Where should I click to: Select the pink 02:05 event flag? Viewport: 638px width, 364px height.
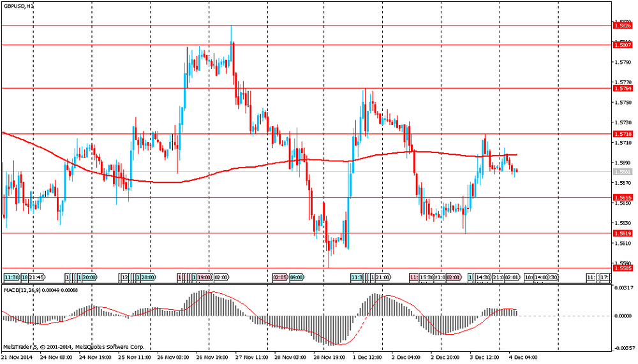(280, 278)
